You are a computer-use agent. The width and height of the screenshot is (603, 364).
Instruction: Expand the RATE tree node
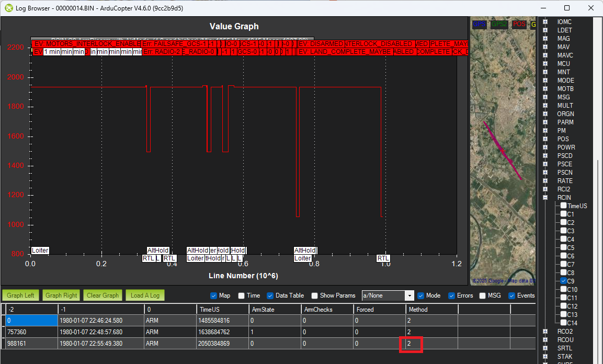tap(545, 180)
